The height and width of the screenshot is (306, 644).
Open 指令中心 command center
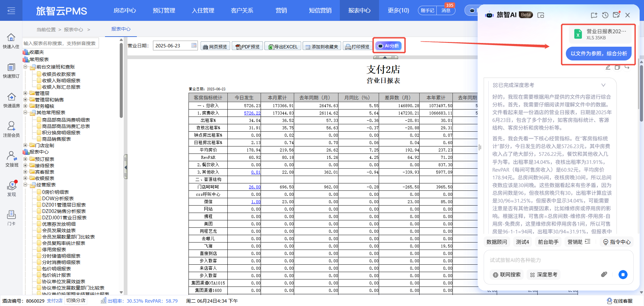click(x=616, y=242)
